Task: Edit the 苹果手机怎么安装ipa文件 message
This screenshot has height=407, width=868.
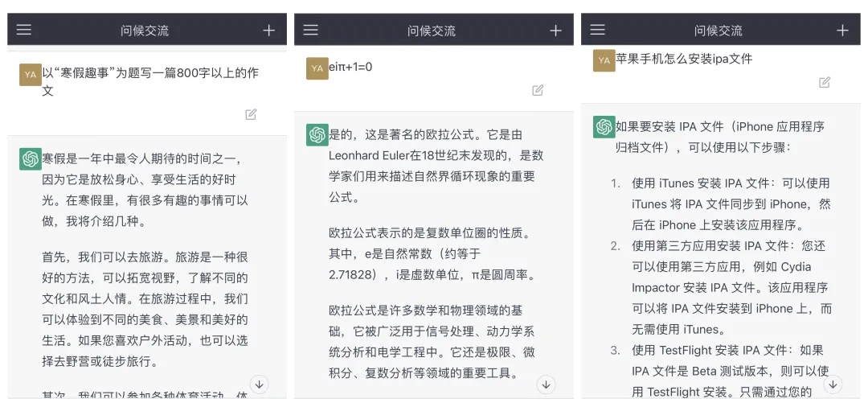Action: click(x=824, y=82)
